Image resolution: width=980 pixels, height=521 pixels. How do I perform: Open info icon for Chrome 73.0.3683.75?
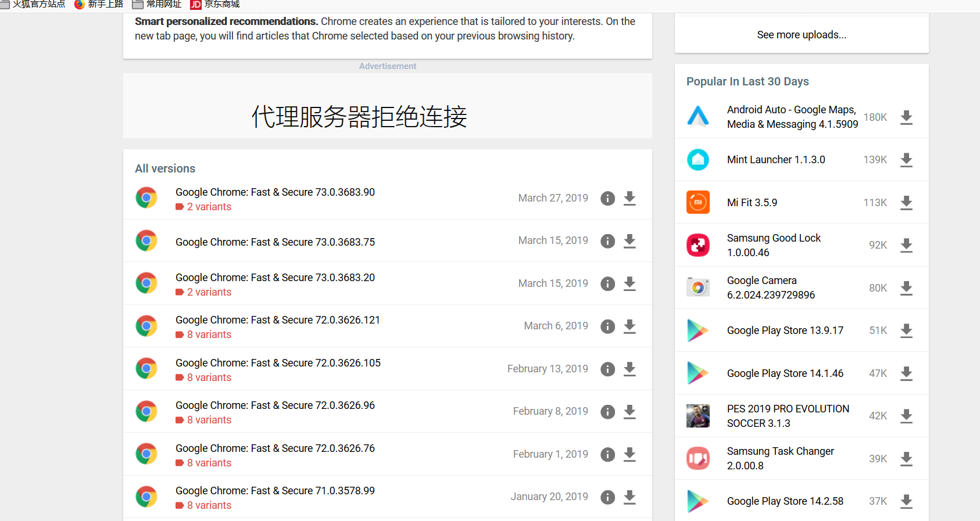(x=607, y=241)
